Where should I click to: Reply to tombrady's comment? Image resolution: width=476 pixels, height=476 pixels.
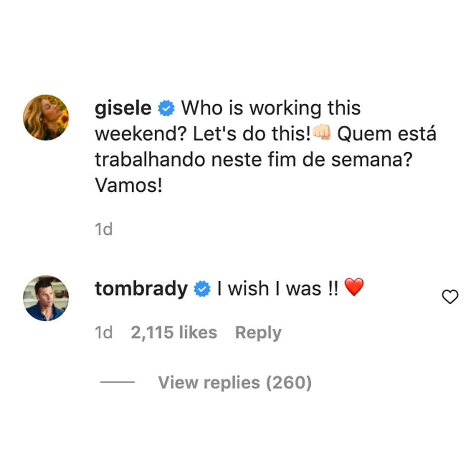258,332
